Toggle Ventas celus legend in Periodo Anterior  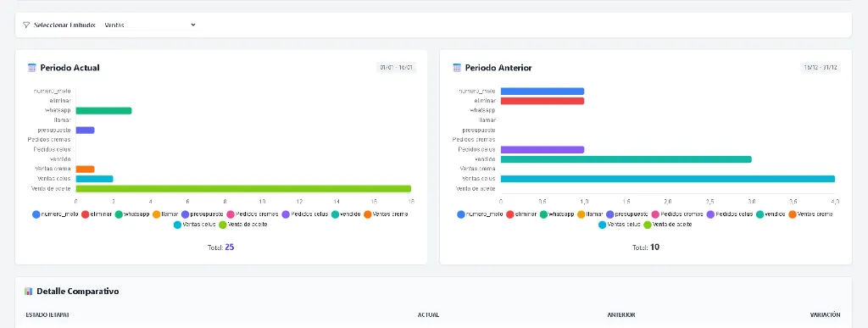[x=620, y=225]
